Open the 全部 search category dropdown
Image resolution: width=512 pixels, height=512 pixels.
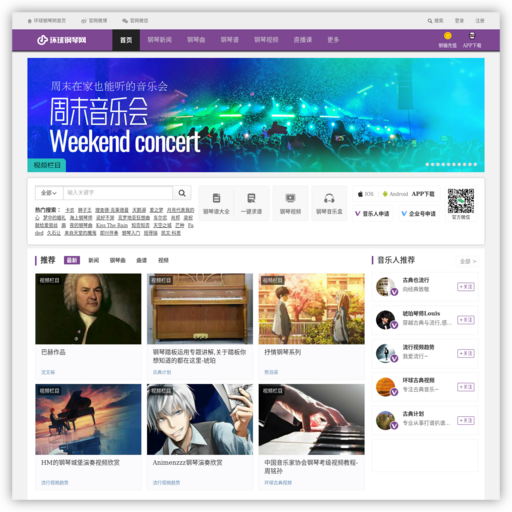49,193
